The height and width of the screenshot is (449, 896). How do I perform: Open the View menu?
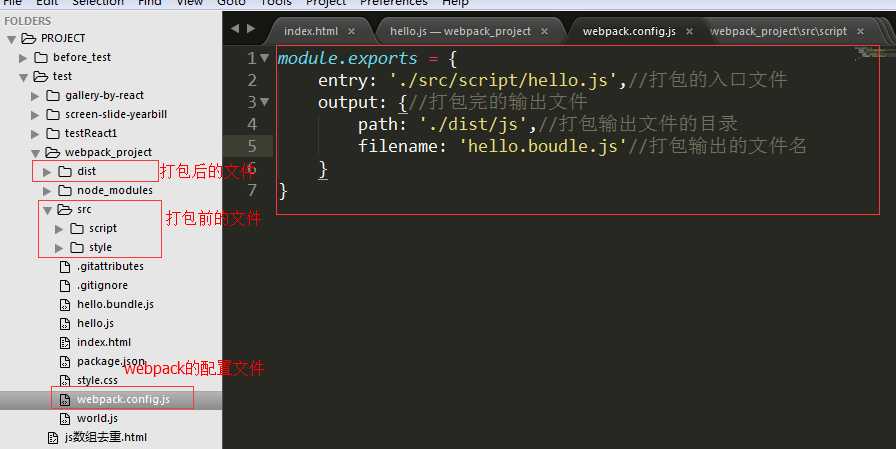[x=189, y=3]
